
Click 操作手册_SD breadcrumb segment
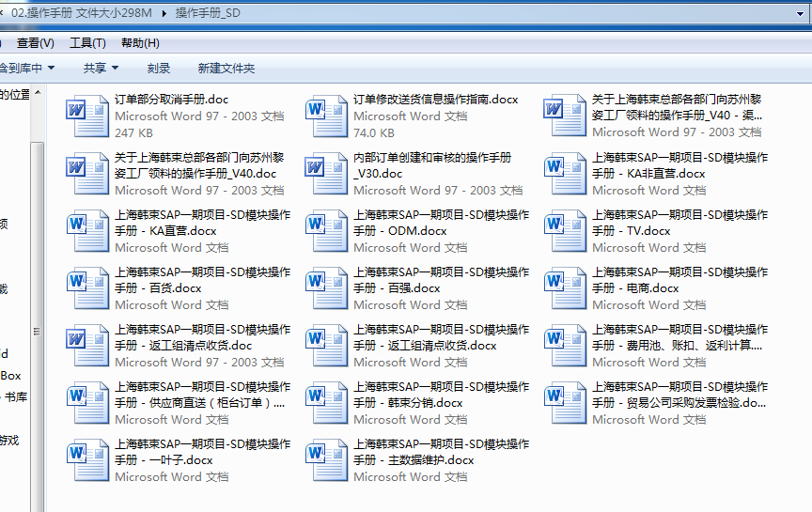point(208,13)
